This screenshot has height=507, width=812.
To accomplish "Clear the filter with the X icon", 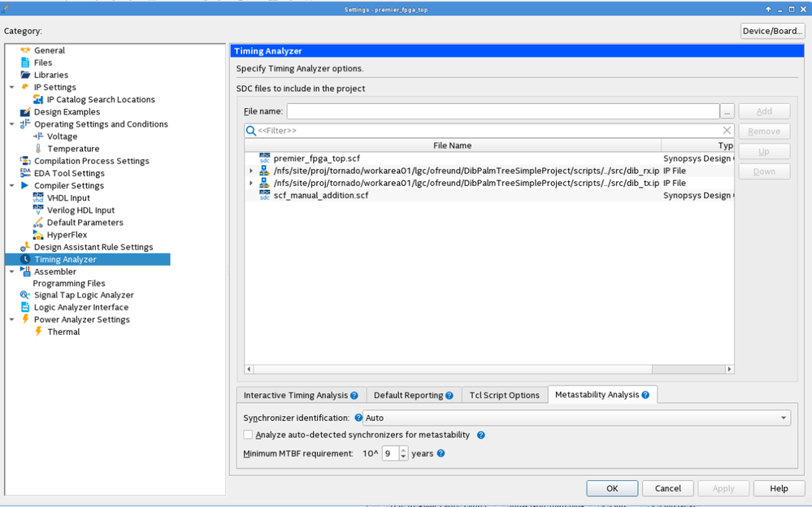I will click(727, 131).
